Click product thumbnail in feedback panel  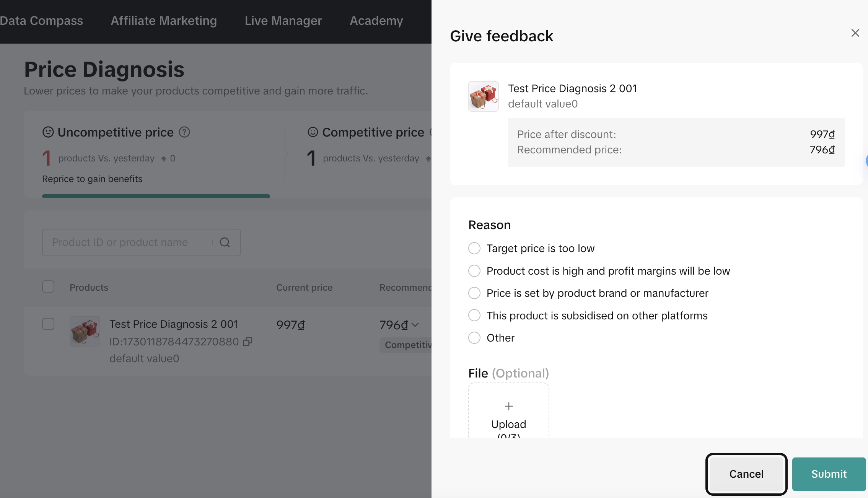[x=483, y=96]
